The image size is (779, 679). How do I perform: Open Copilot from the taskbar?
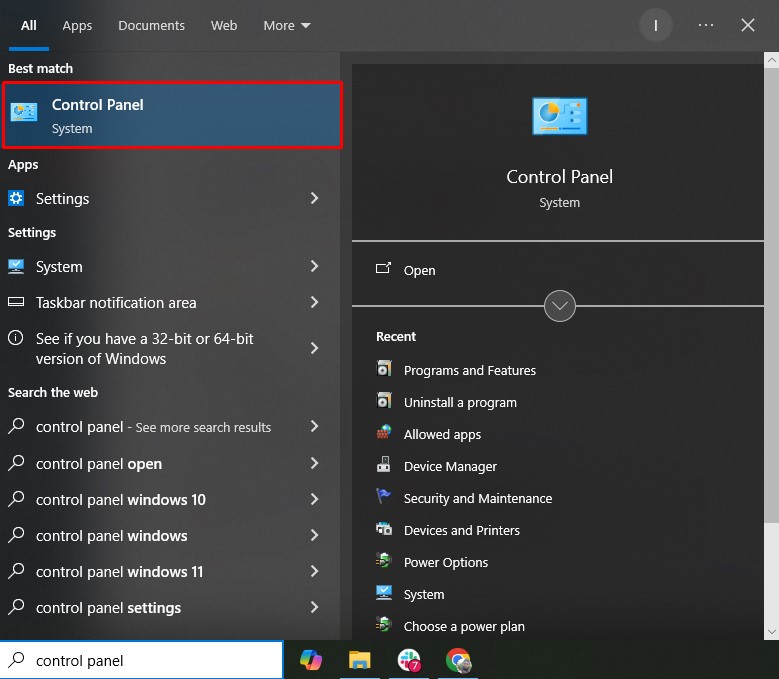coord(311,660)
